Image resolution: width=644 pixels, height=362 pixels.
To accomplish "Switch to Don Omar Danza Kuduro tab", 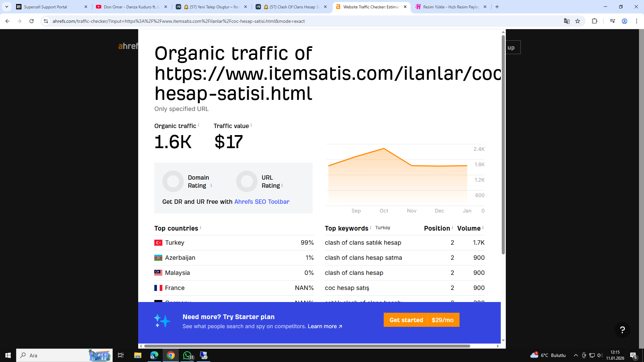I will tap(131, 7).
